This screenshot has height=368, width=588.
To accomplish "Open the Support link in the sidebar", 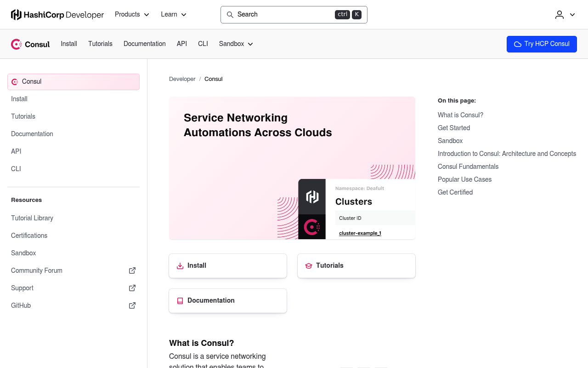I will point(73,288).
